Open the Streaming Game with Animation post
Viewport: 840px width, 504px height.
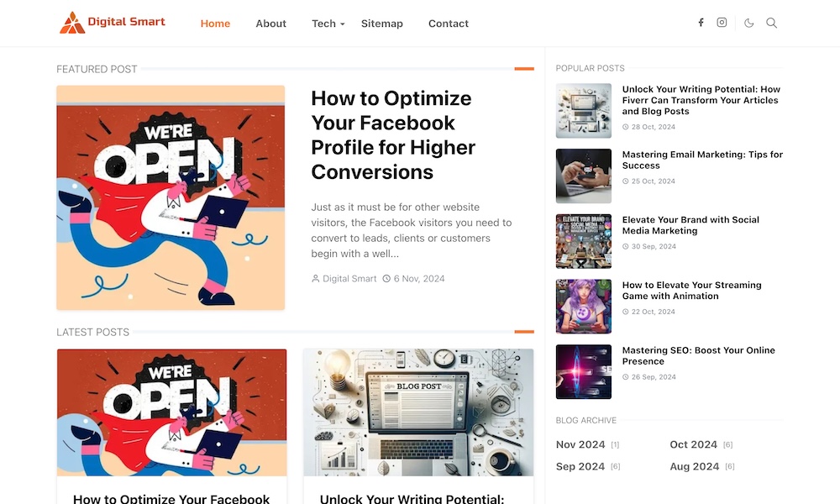tap(691, 291)
